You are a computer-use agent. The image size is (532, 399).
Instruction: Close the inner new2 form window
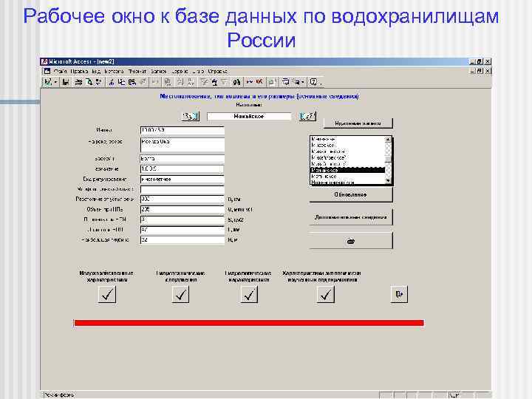488,71
